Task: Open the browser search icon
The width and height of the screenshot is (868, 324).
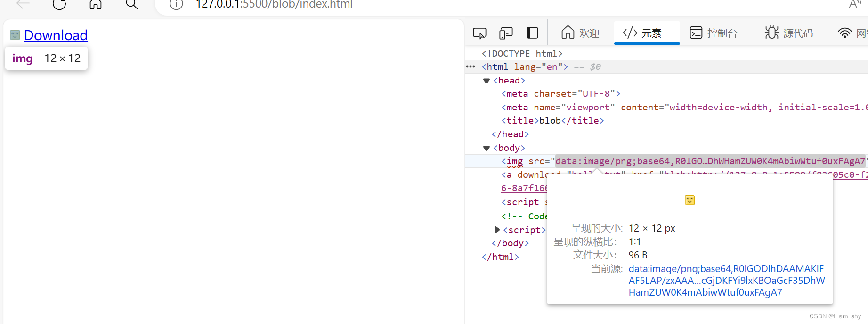Action: 132,4
